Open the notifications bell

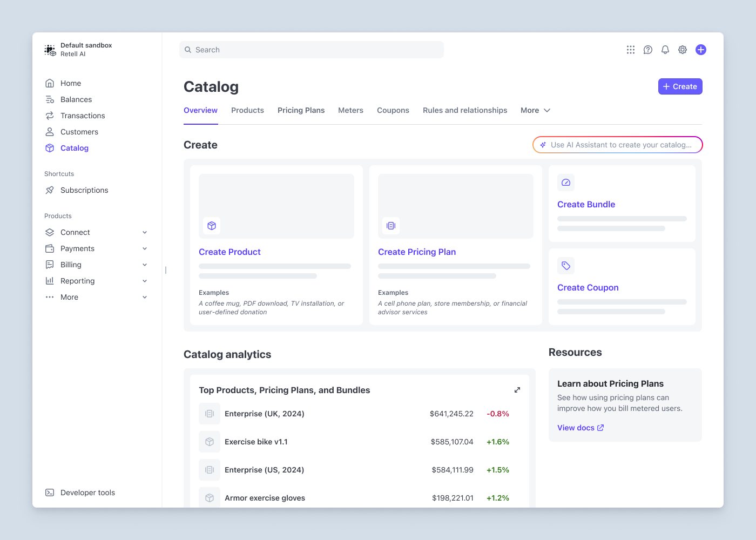tap(665, 50)
